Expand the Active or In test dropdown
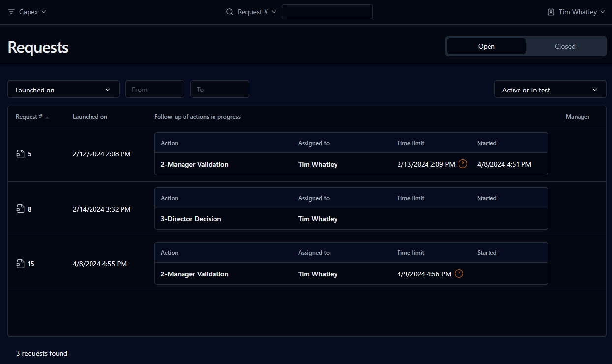612x364 pixels. 550,90
